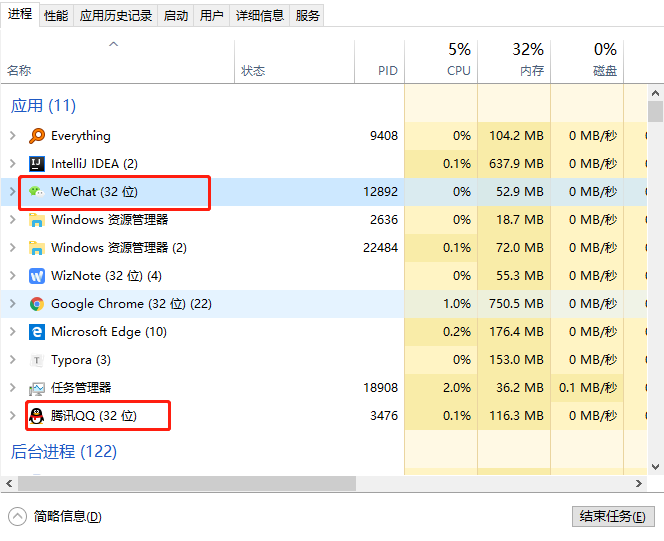Screen dimensions: 664x541
Task: Expand the Microsoft Edge (10) group
Action: 13,331
